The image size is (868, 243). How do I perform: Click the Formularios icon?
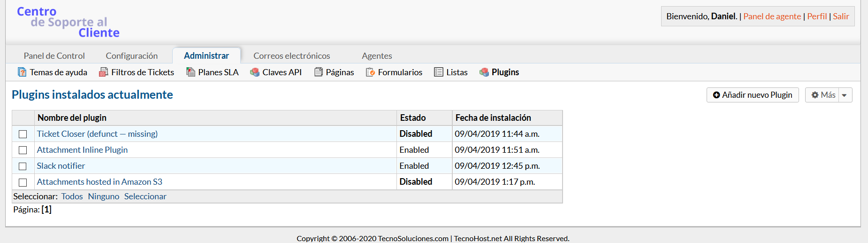coord(370,72)
